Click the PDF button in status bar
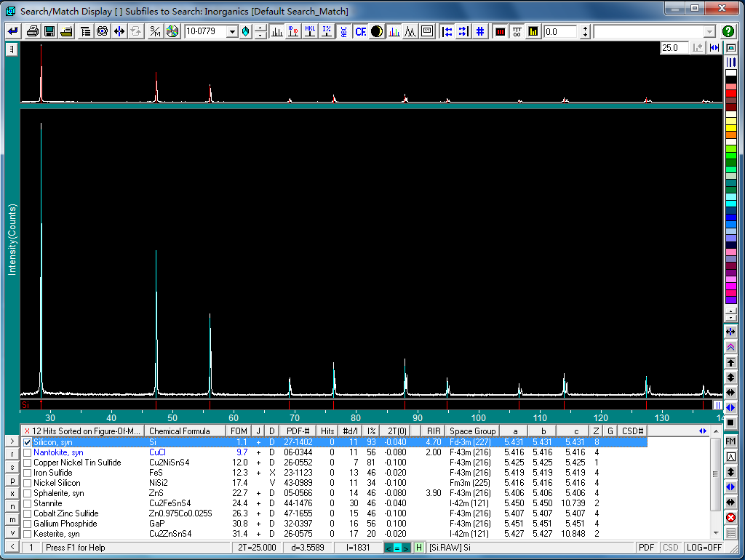745x560 pixels. point(646,548)
